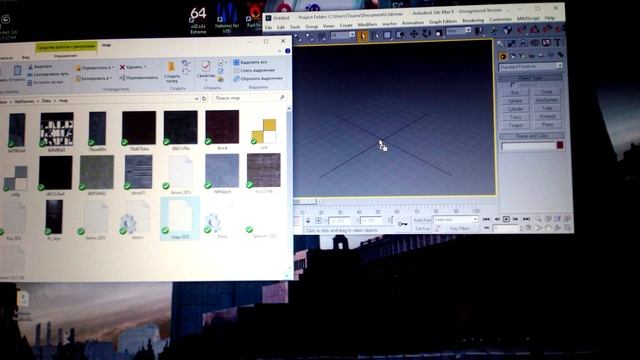The image size is (640, 360).
Task: Go to the start frame
Action: coord(486,220)
